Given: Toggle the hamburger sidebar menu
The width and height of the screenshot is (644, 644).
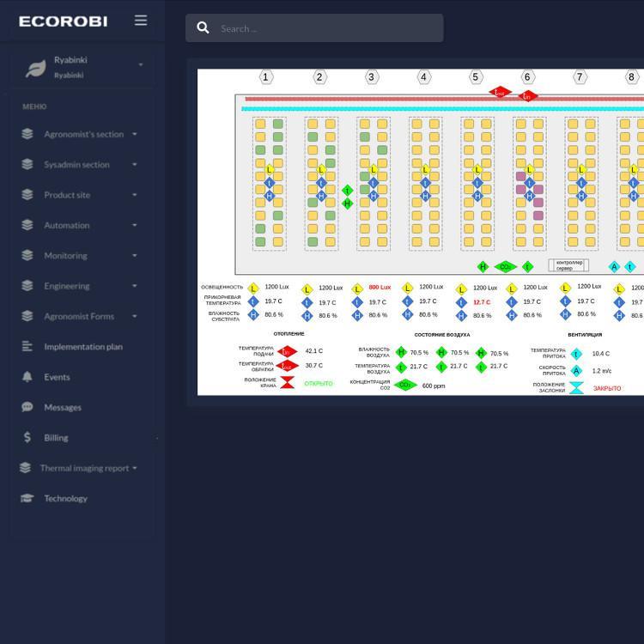Looking at the screenshot, I should point(141,21).
